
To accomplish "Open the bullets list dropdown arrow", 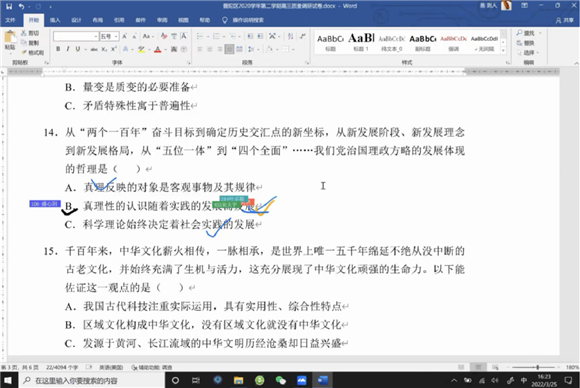I will point(208,36).
